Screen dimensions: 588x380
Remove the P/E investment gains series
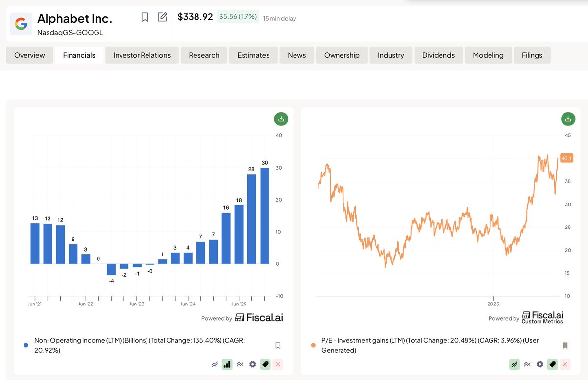[x=565, y=364]
